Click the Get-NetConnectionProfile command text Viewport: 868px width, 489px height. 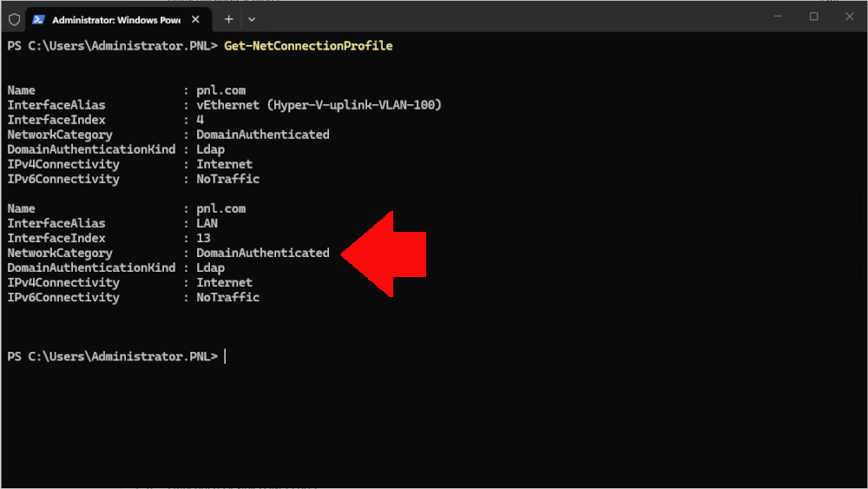tap(308, 46)
